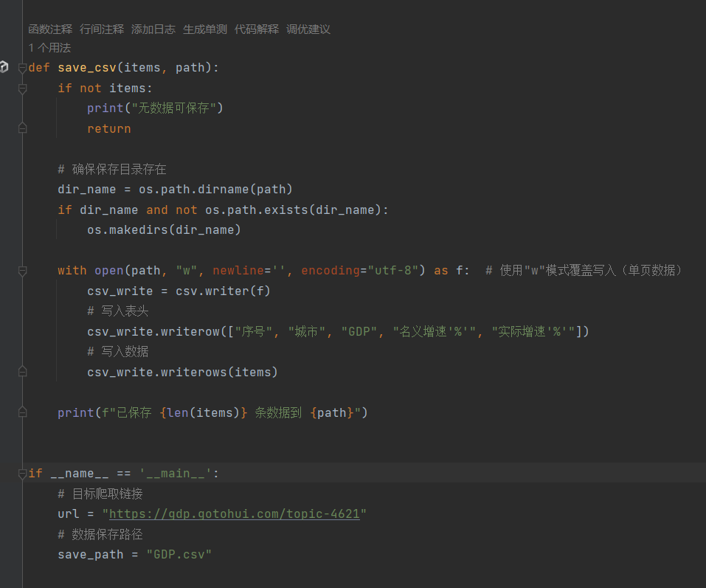Click the '# 写入表头' comment
Viewport: 706px width, 588px height.
(118, 311)
